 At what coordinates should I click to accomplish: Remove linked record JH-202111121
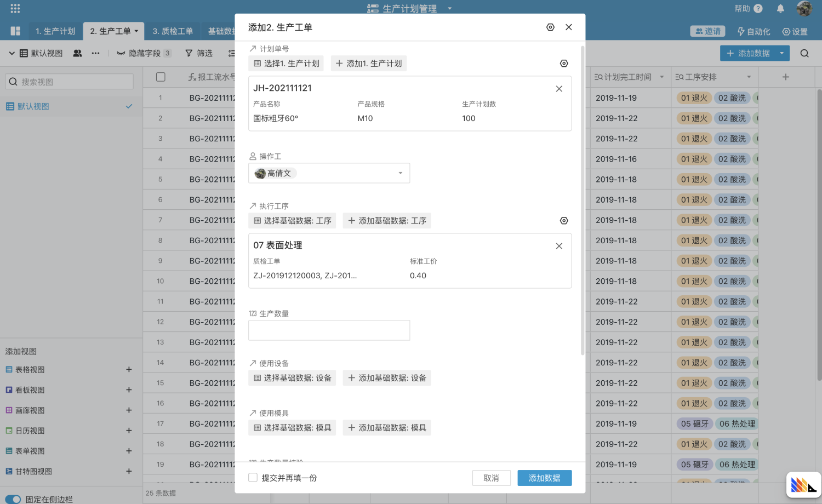[x=559, y=89]
